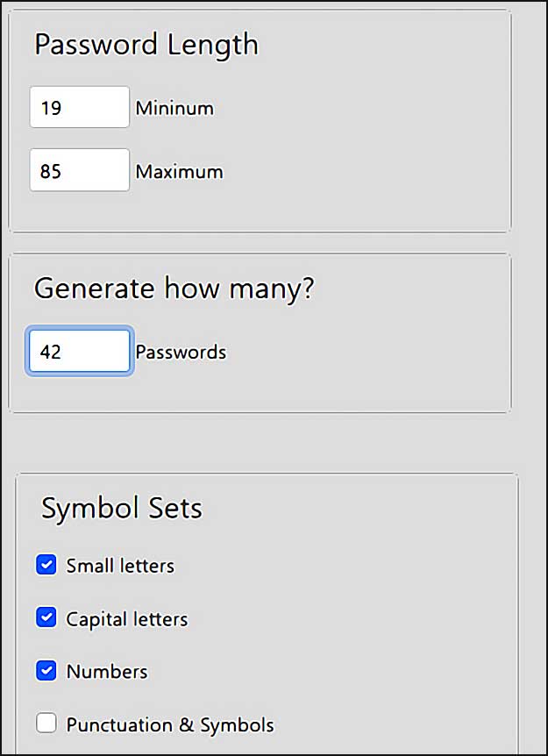Click empty space inside the Generate how many panel
The image size is (548, 756).
point(367,352)
